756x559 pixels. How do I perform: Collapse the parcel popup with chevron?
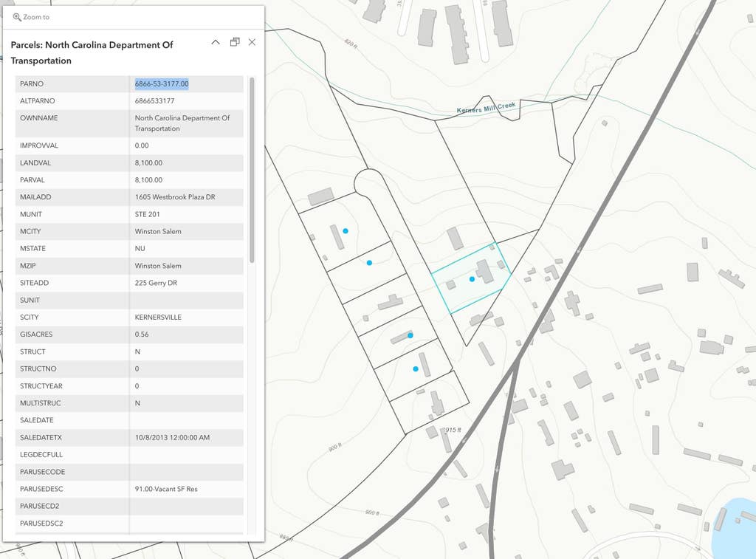tap(216, 42)
